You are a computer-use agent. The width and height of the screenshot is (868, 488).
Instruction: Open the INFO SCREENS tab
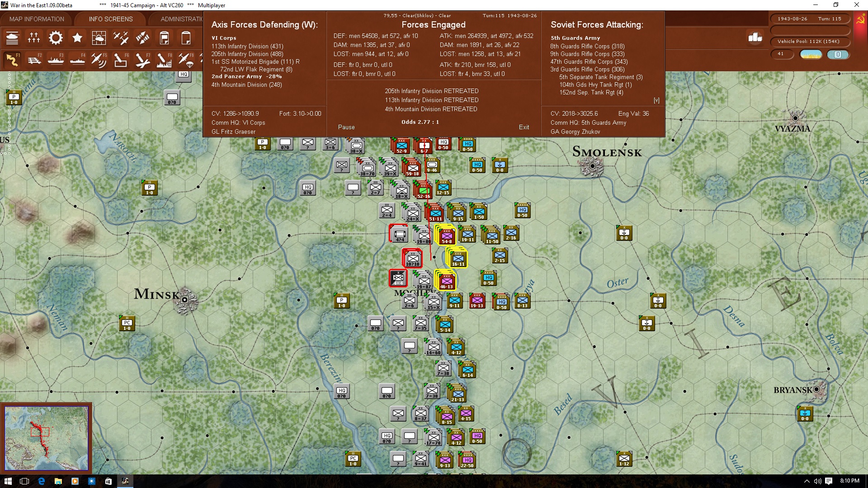[x=111, y=19]
